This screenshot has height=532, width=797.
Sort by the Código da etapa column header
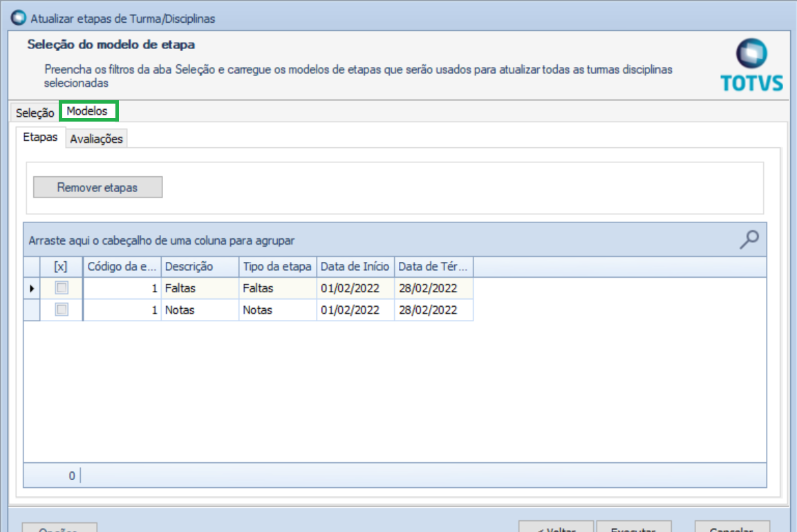pos(122,267)
